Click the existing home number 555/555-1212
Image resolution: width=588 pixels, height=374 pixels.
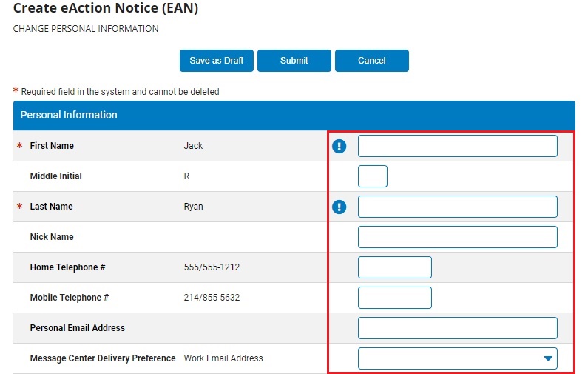pyautogui.click(x=212, y=267)
